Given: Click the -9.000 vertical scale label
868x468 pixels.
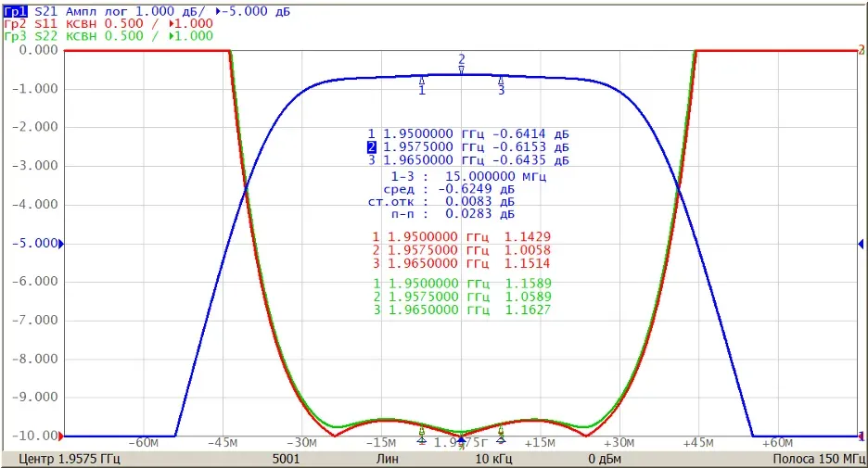Looking at the screenshot, I should [x=34, y=398].
